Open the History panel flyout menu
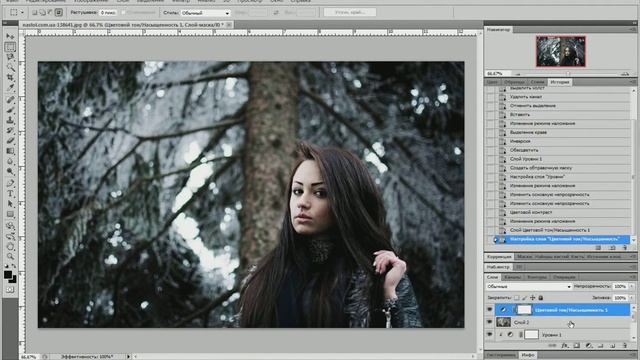 (x=632, y=82)
